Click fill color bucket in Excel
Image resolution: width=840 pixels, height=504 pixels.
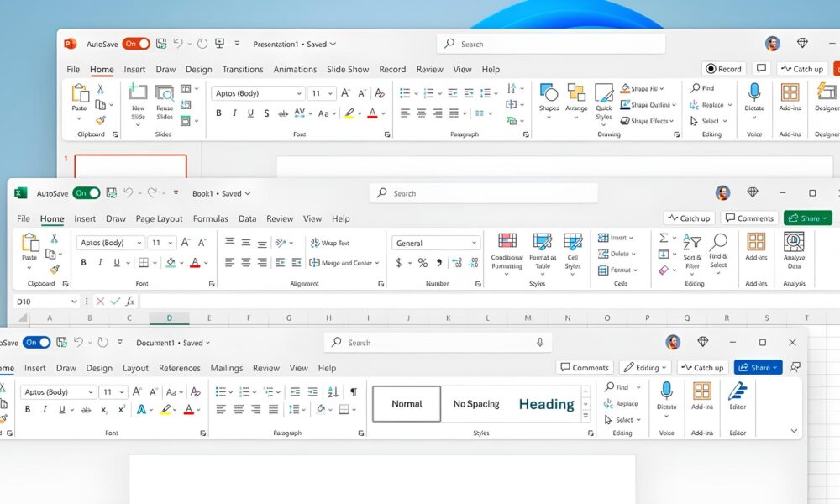click(x=171, y=262)
